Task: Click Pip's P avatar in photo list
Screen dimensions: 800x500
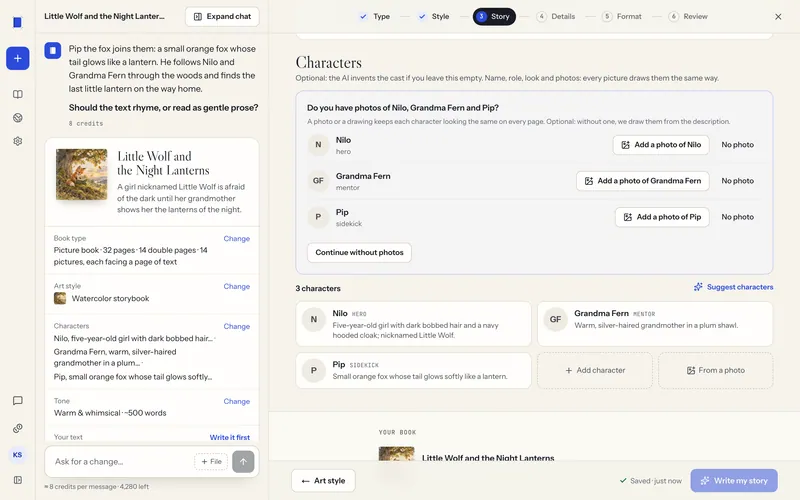Action: coord(318,217)
